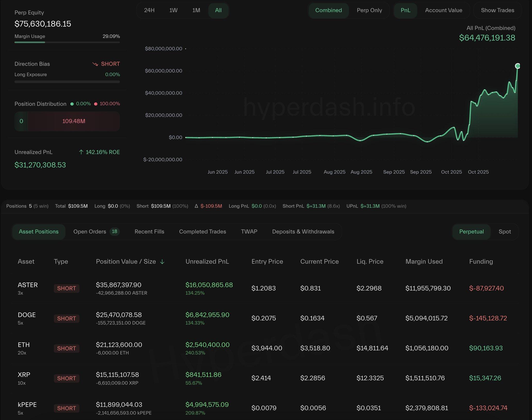Click the red dot in Position Distribution
The width and height of the screenshot is (532, 420).
[x=96, y=104]
